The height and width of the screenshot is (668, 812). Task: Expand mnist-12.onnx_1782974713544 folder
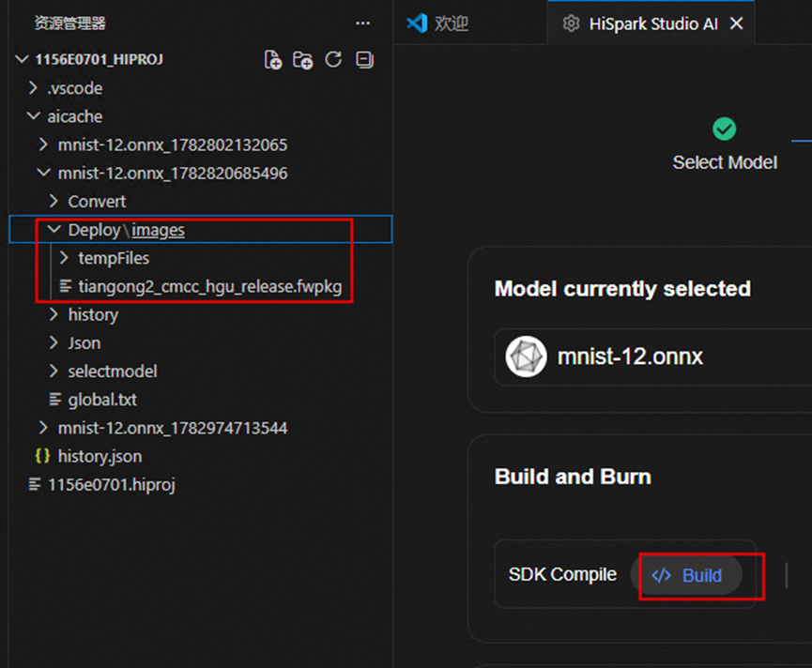[43, 428]
